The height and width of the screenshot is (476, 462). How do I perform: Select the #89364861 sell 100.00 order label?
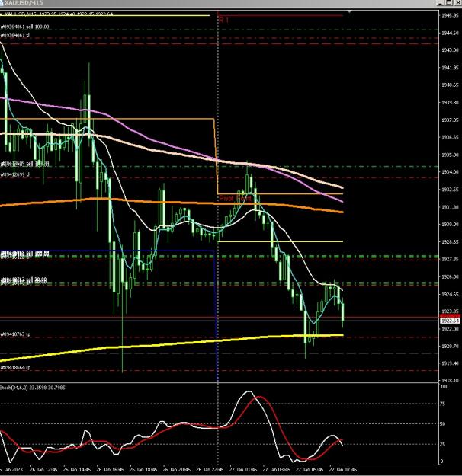(x=24, y=27)
